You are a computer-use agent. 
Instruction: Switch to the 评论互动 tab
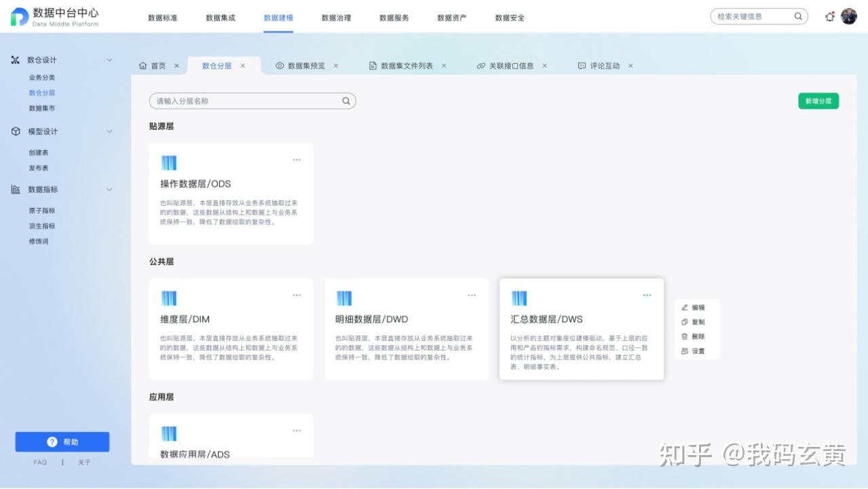605,66
